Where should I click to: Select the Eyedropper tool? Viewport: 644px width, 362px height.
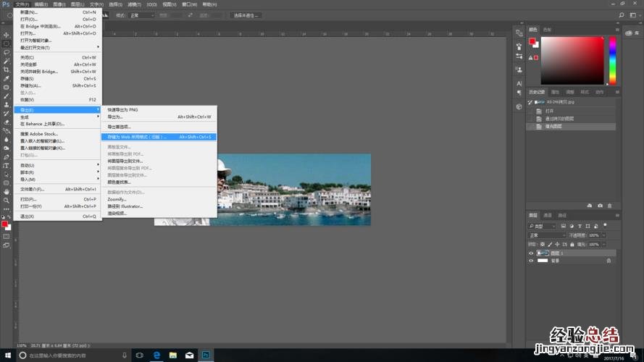click(x=6, y=78)
